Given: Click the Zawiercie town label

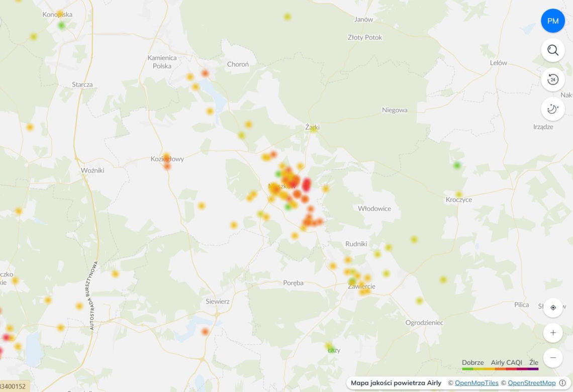Looking at the screenshot, I should click(361, 286).
